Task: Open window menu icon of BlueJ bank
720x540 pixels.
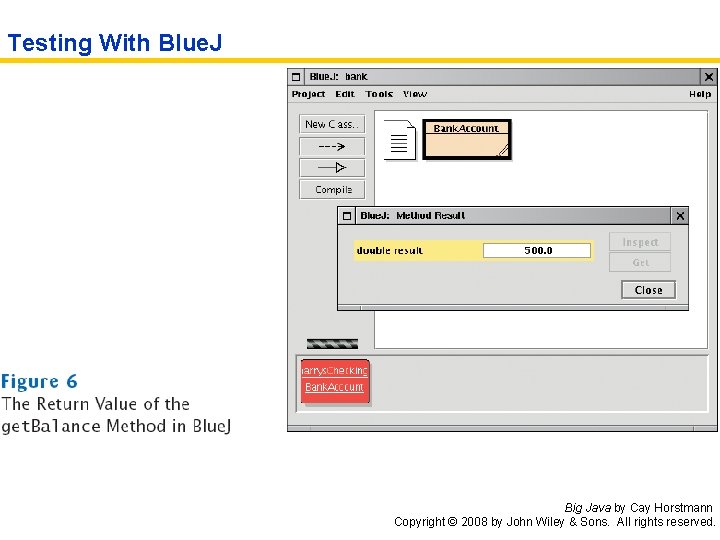Action: 296,77
